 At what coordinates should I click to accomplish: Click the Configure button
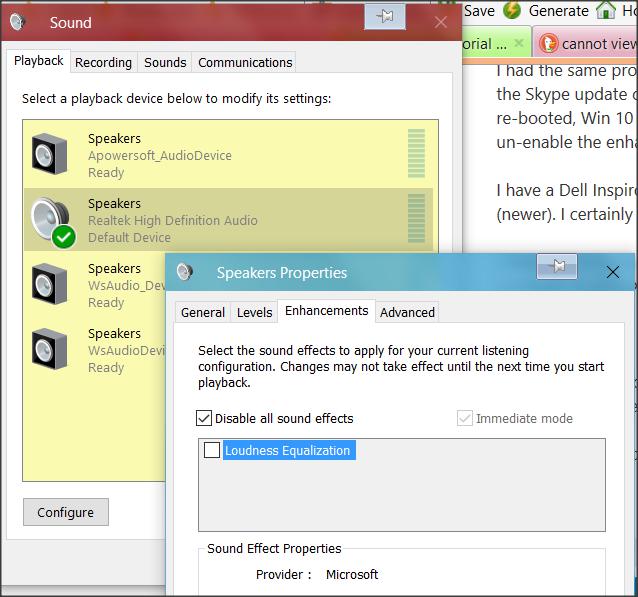[66, 512]
